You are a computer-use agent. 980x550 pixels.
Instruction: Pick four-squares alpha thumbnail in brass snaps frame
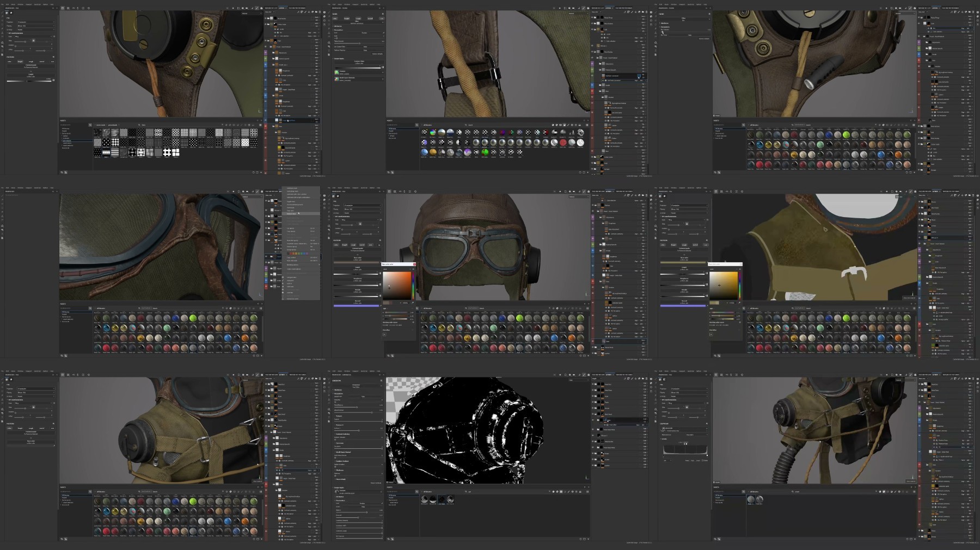tap(175, 152)
